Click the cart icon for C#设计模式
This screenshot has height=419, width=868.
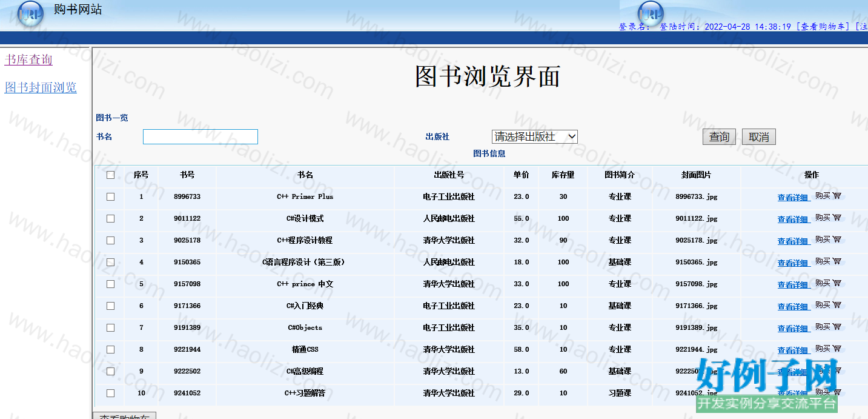point(837,218)
